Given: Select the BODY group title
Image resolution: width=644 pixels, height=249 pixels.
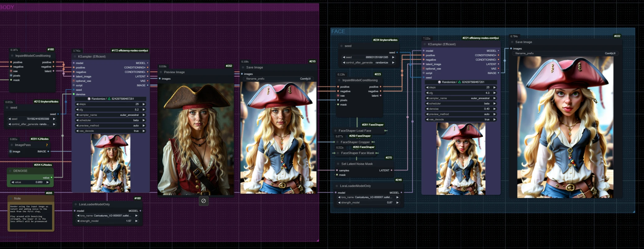Looking at the screenshot, I should [x=7, y=7].
